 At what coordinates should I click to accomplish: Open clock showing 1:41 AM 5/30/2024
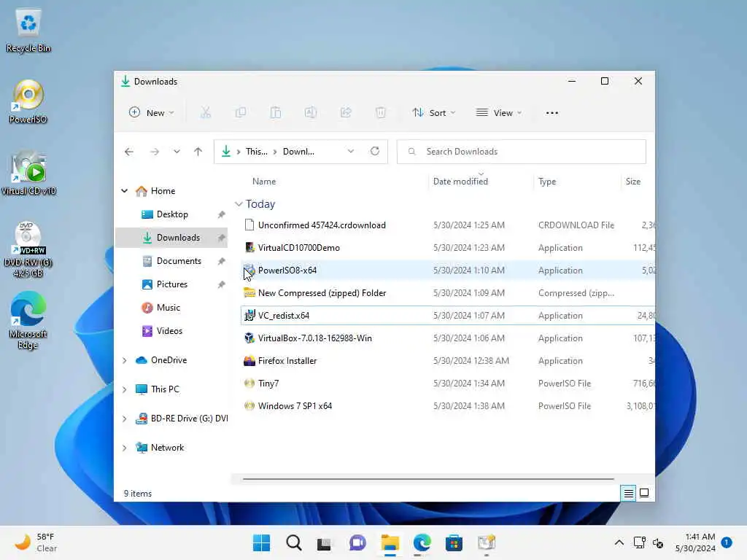point(695,542)
